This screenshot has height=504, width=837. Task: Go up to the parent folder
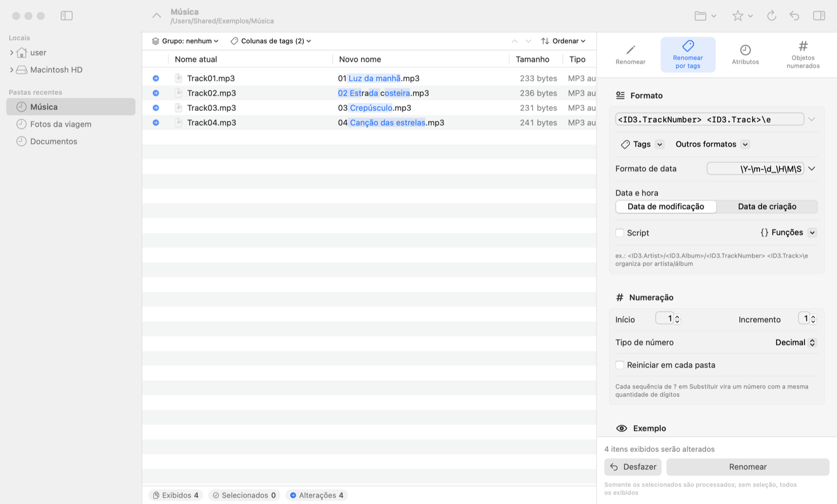[x=156, y=16]
